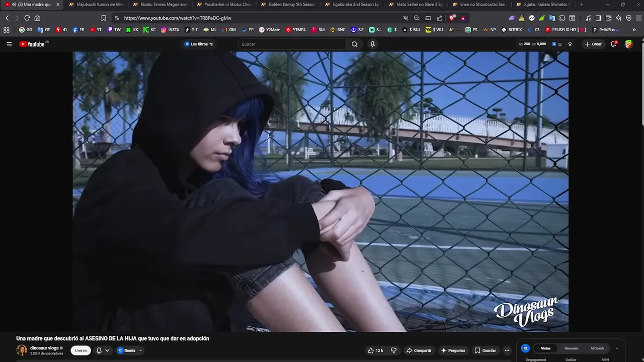Screen dimensions: 644x362
Task: Focus the Buscar search field
Action: click(x=292, y=44)
